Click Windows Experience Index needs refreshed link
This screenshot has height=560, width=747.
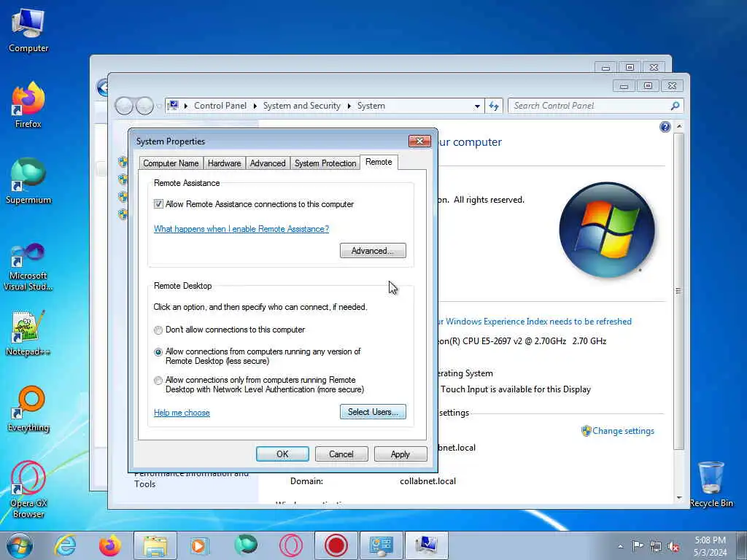535,322
